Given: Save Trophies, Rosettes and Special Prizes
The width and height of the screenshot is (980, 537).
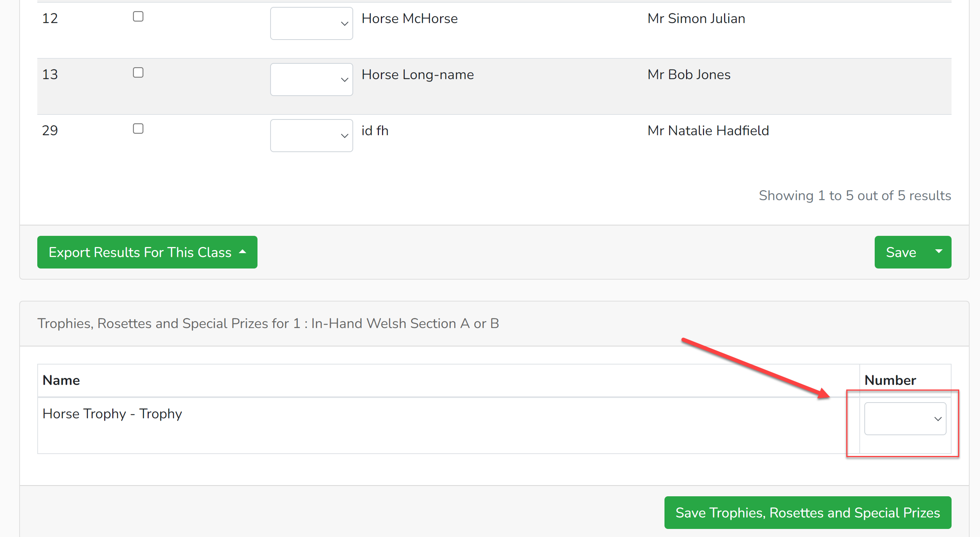Looking at the screenshot, I should point(808,512).
